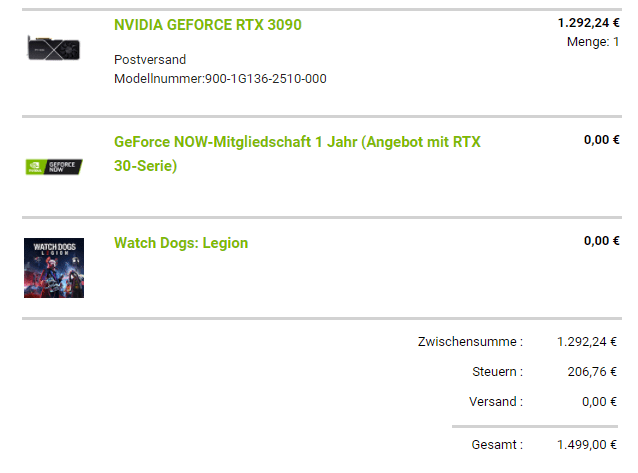Click the Zwischensumme label

(x=470, y=342)
